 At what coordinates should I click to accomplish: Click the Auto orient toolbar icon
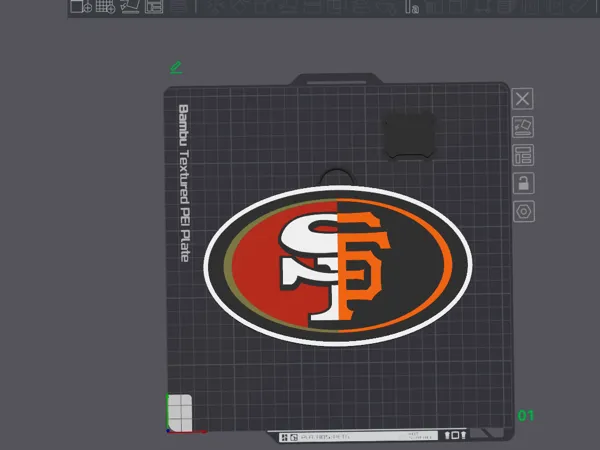130,7
